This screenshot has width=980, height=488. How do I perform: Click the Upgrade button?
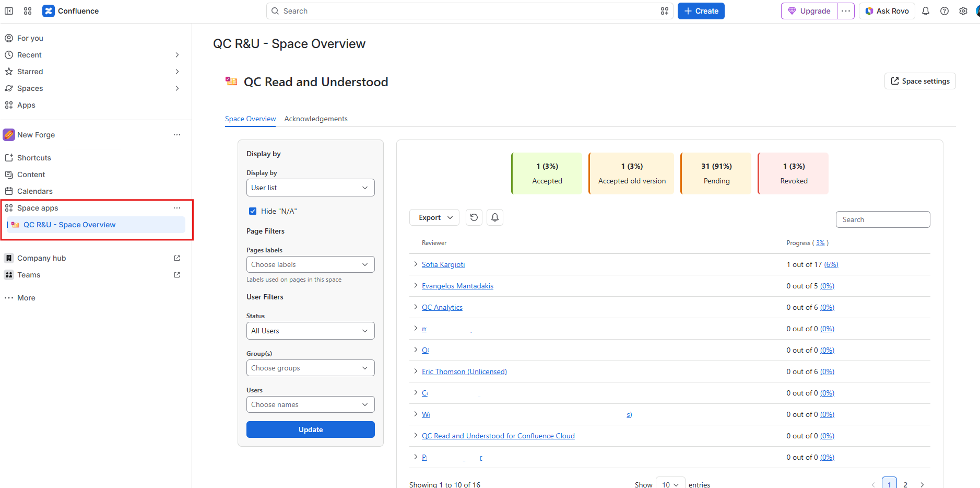click(809, 11)
